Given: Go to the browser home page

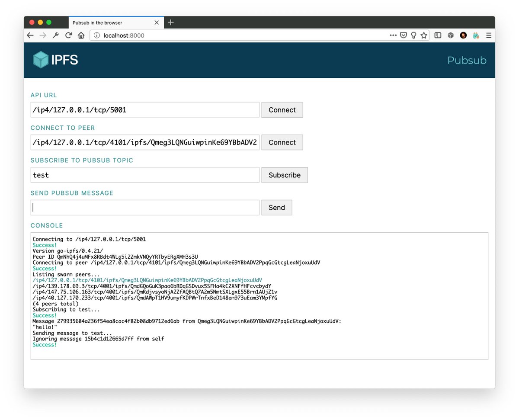Looking at the screenshot, I should click(x=81, y=35).
